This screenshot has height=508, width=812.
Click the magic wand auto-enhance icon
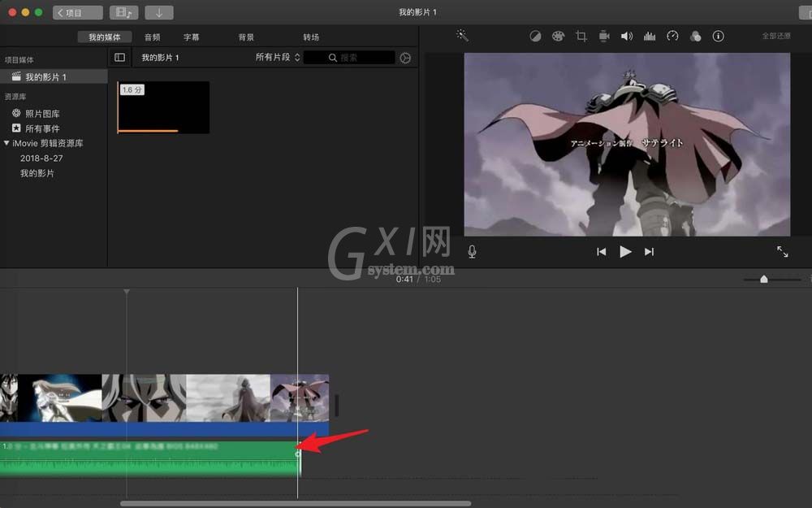click(x=462, y=36)
